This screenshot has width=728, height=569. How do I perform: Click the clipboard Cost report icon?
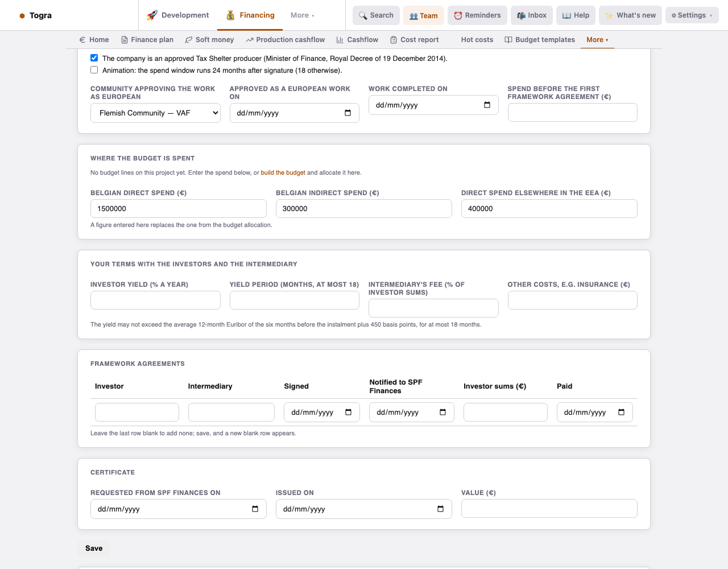(394, 40)
